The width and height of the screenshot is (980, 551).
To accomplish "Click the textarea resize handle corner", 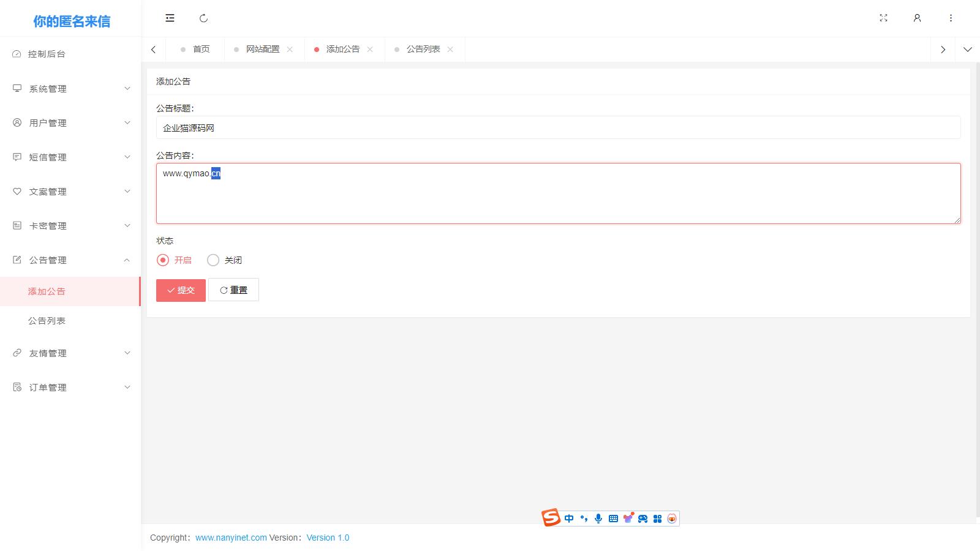I will click(957, 220).
